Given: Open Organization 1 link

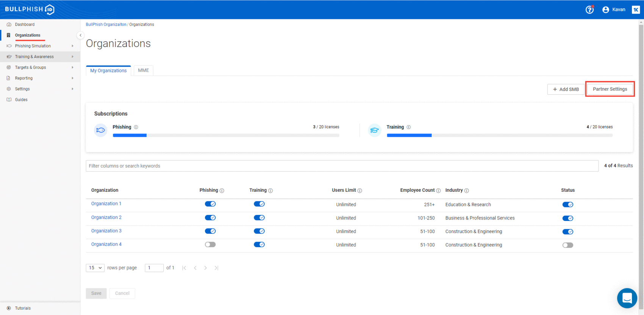Looking at the screenshot, I should point(106,204).
